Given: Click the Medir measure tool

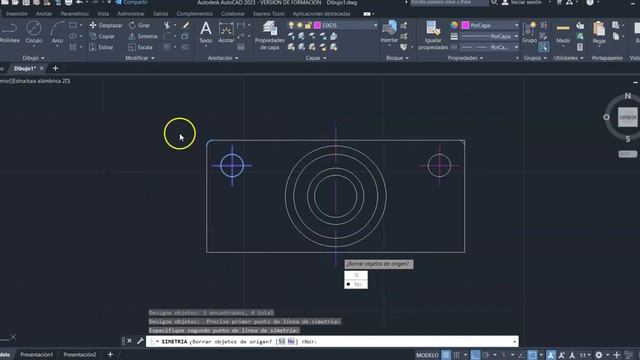Looking at the screenshot, I should coord(563,33).
